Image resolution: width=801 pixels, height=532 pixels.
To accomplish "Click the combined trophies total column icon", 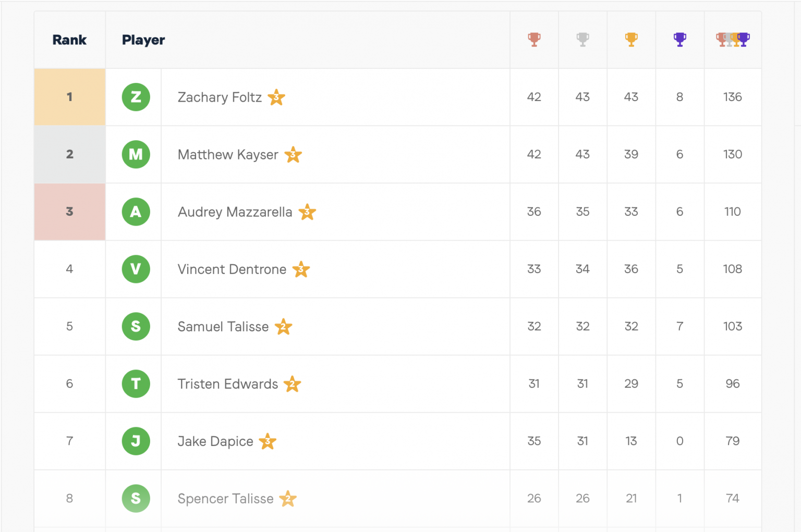I will [x=733, y=40].
